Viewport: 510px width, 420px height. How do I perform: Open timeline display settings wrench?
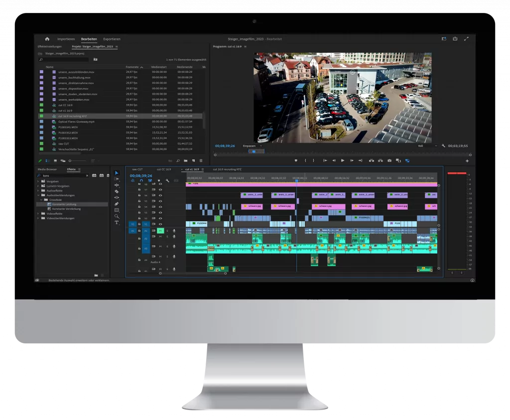[167, 180]
